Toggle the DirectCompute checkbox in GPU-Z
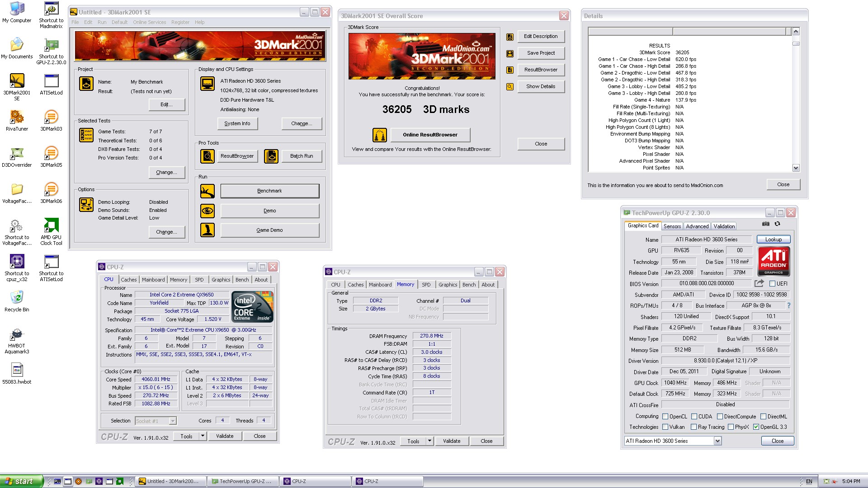Viewport: 868px width, 488px height. (x=720, y=417)
